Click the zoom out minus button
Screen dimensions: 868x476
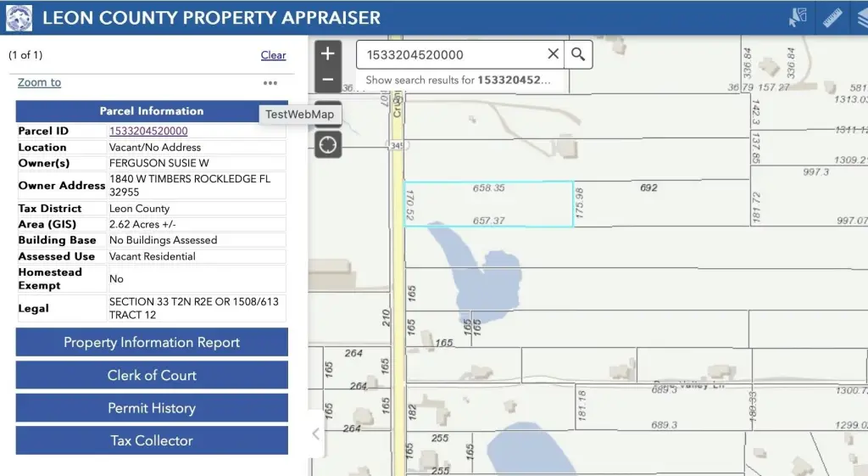328,81
